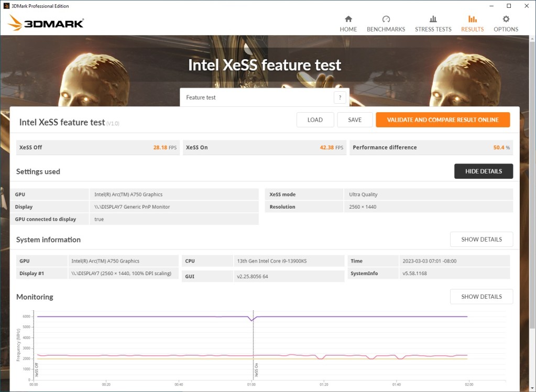536x392 pixels.
Task: Click Generic PnP Monitor display value
Action: [x=132, y=206]
